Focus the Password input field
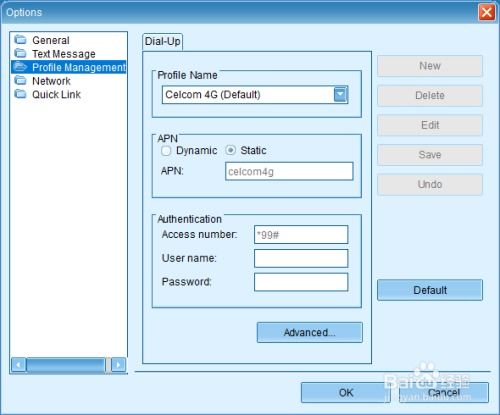This screenshot has height=415, width=500. 301,282
